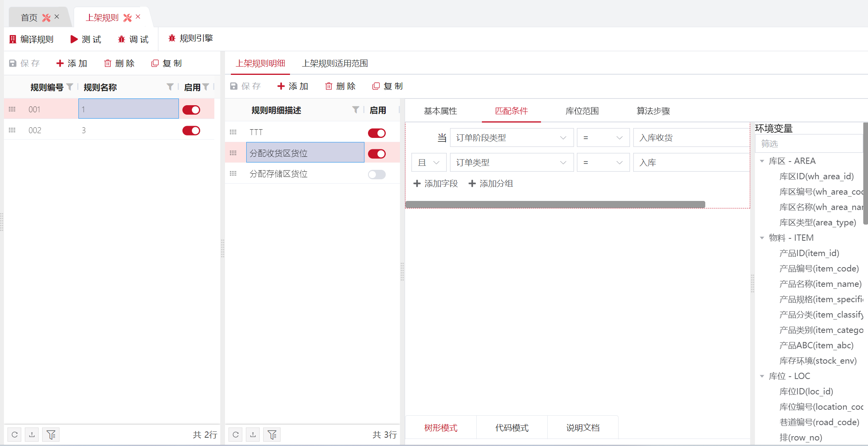Switch to the 库位范围 tab

(x=582, y=111)
